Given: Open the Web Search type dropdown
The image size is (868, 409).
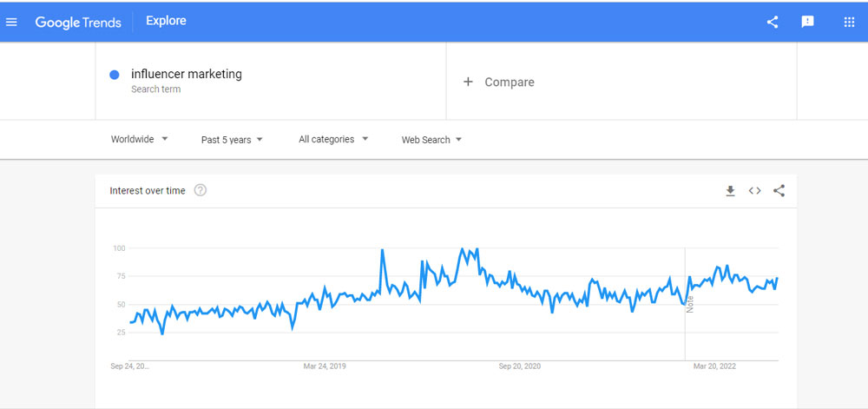Looking at the screenshot, I should [431, 139].
